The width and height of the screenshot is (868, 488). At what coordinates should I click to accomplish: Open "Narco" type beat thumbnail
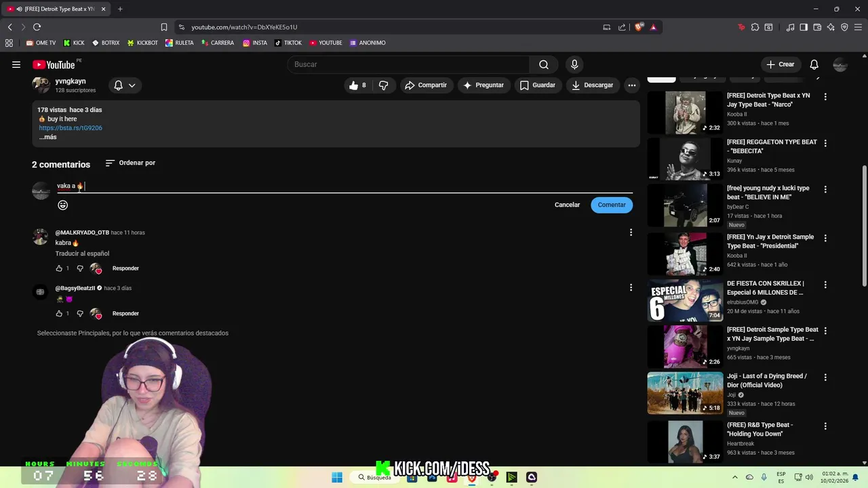685,112
